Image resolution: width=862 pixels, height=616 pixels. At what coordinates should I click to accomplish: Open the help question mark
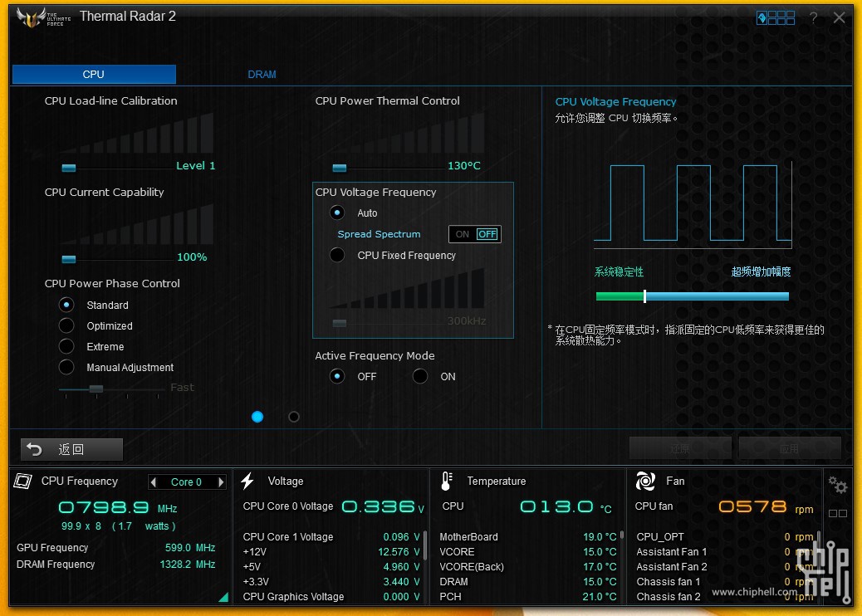(x=814, y=18)
